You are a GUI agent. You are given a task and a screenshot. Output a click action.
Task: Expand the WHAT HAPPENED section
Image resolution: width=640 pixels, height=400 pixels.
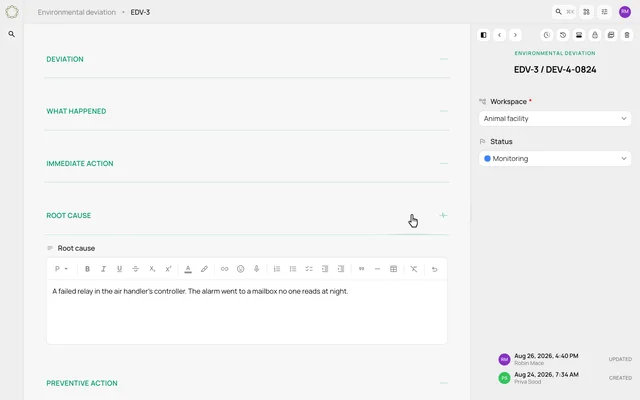click(x=444, y=111)
